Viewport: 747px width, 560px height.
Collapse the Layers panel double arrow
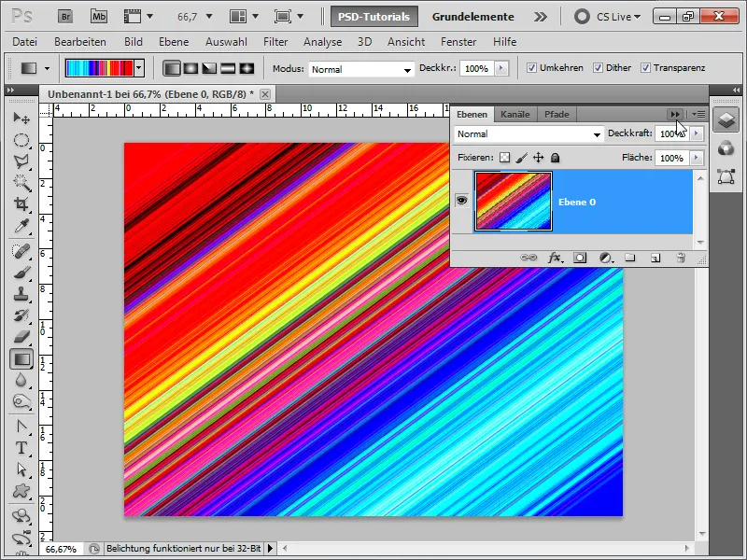click(x=674, y=114)
